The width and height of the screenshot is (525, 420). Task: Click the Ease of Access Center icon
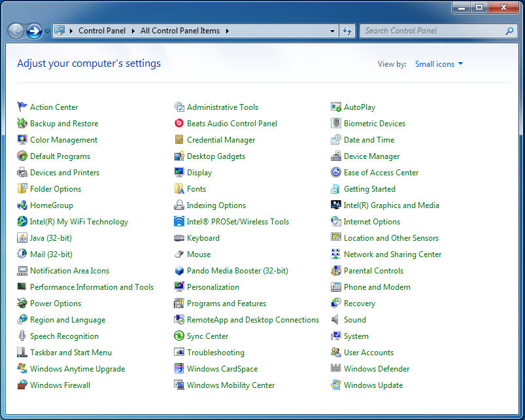tap(336, 173)
